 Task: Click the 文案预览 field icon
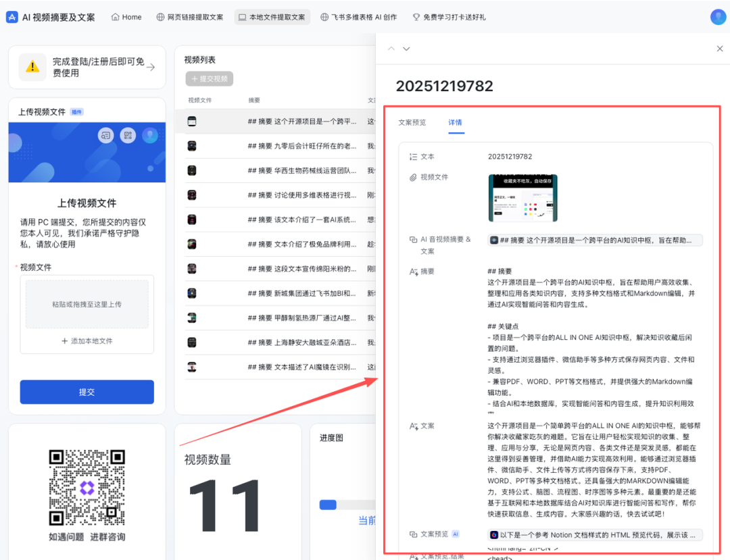click(x=413, y=534)
